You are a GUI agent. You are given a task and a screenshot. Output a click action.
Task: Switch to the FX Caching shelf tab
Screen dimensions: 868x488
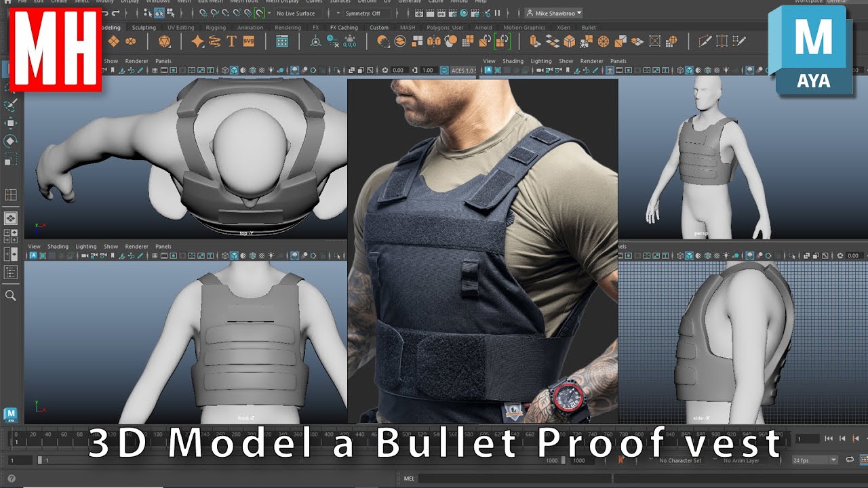(x=344, y=28)
